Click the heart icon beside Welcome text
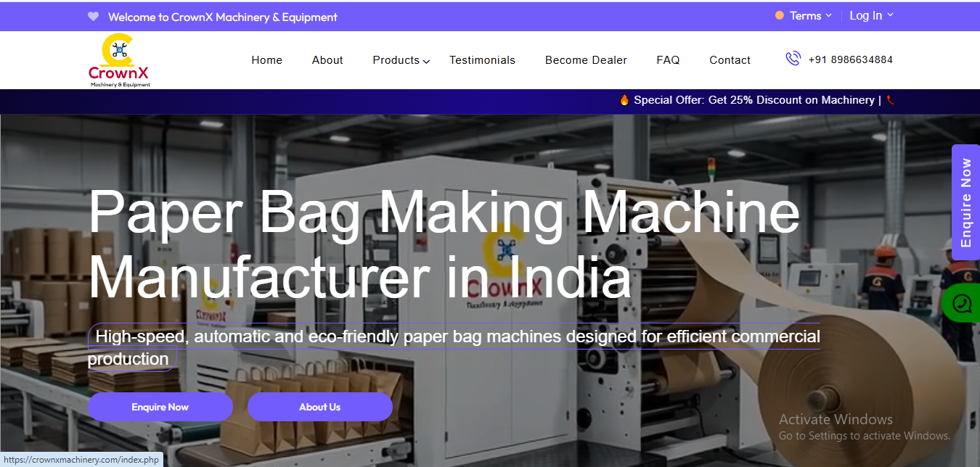This screenshot has height=467, width=980. click(93, 16)
